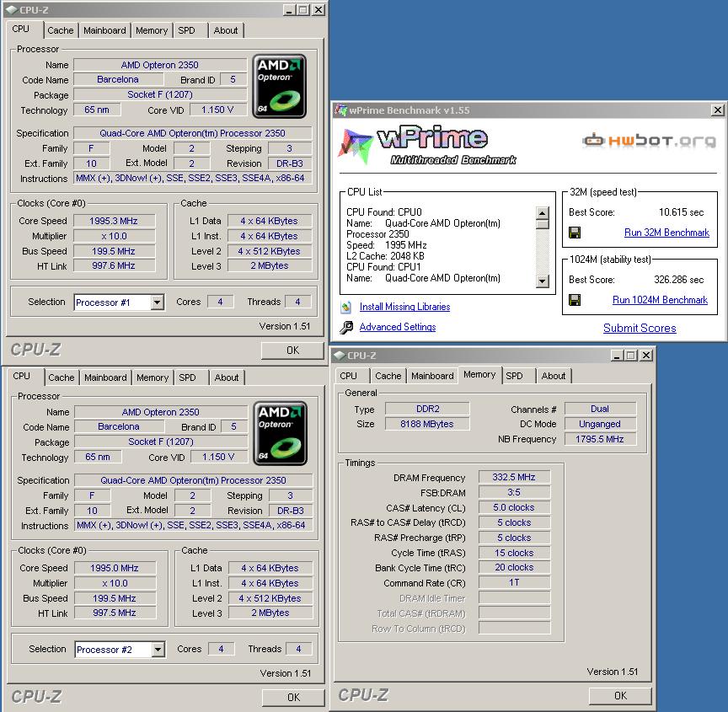This screenshot has height=712, width=728.
Task: Click Submit Scores link
Action: point(640,328)
